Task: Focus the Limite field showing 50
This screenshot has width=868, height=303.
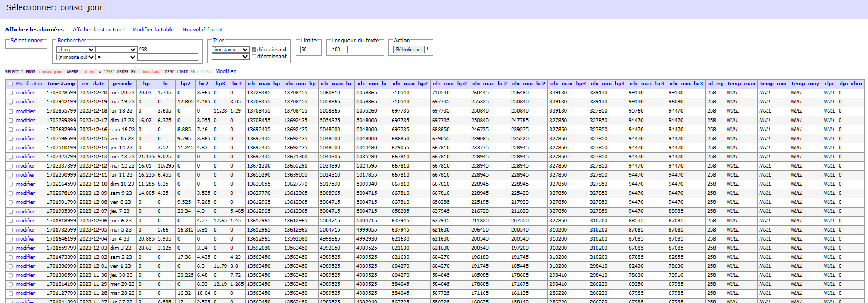Action: (x=309, y=50)
